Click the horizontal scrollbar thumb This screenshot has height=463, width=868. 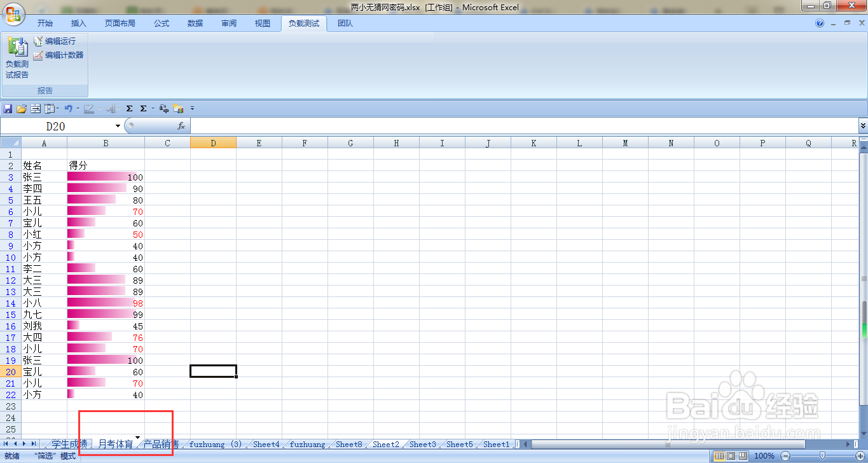667,444
